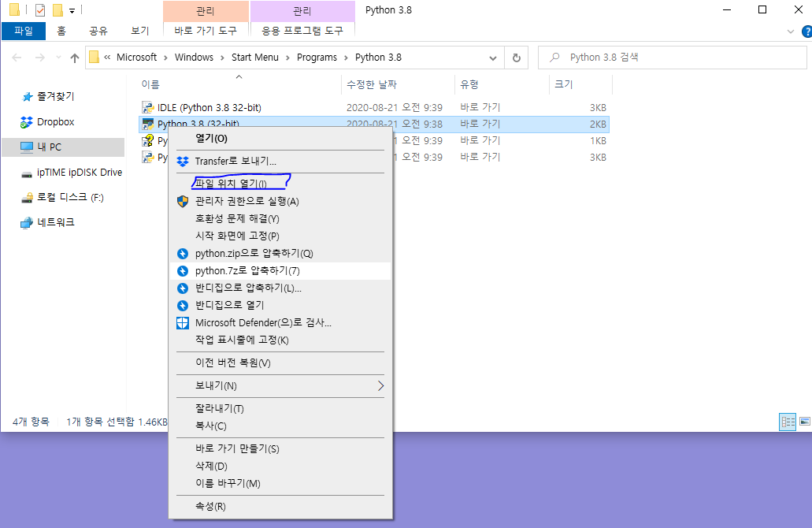
Task: Choose 복사(C) from context menu
Action: tap(280, 426)
